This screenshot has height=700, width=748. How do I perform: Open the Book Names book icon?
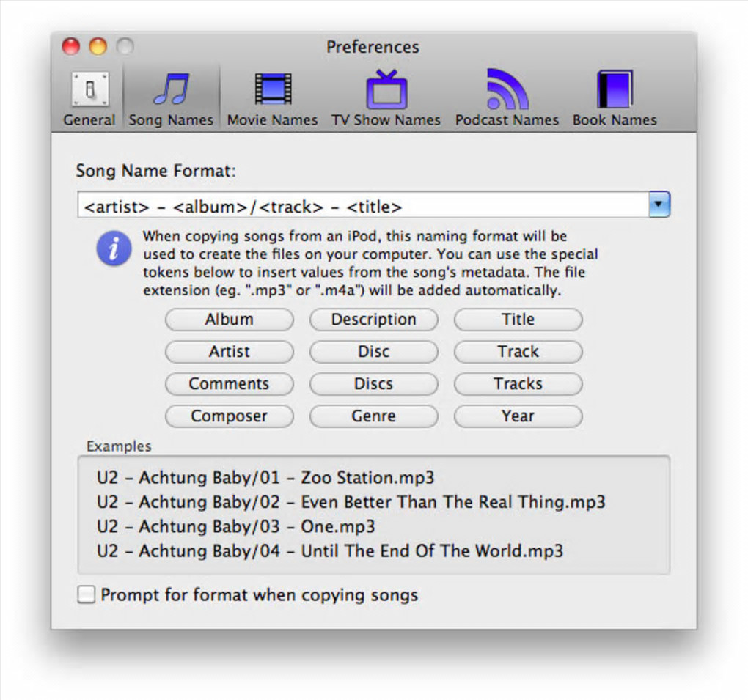tap(615, 89)
